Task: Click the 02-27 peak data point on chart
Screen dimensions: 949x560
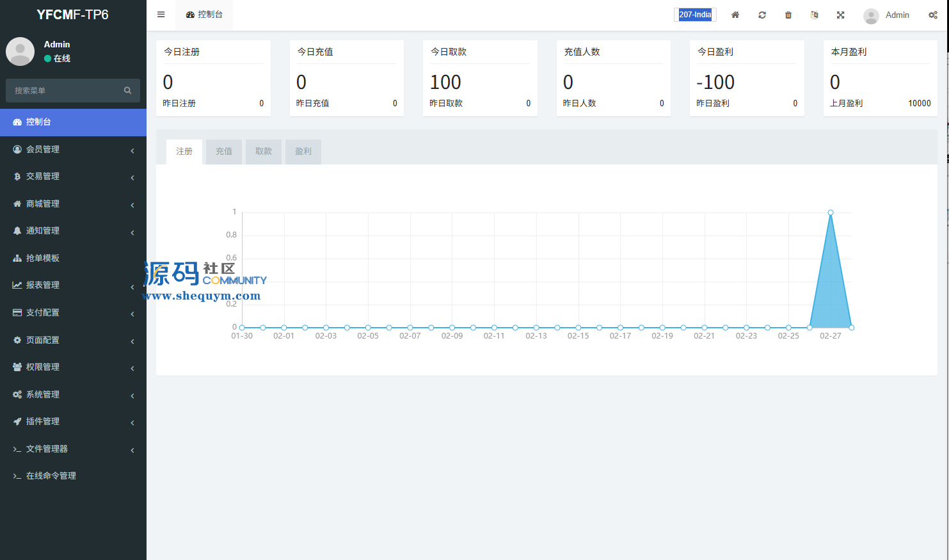Action: click(x=831, y=212)
